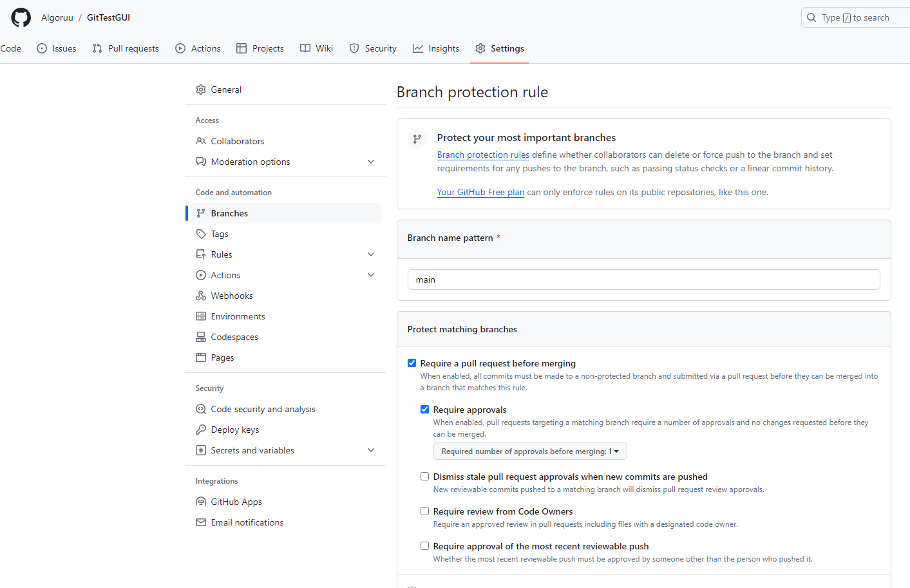Click the Pages browser icon

click(201, 357)
